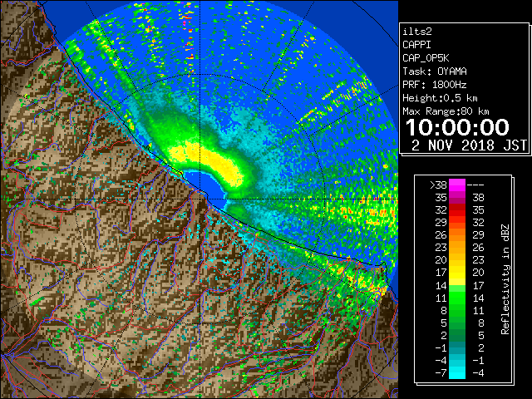
Task: Click the magenta >38 dBZ legend swatch
Action: click(457, 185)
